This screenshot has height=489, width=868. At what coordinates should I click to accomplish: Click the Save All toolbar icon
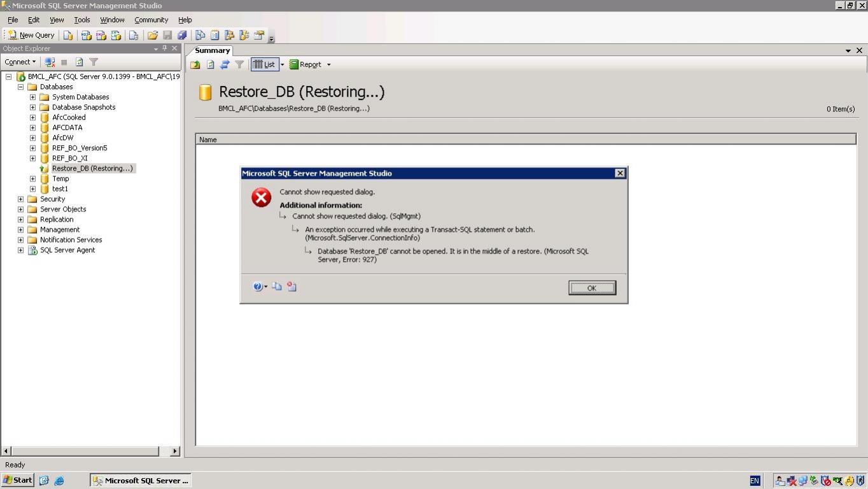(182, 36)
